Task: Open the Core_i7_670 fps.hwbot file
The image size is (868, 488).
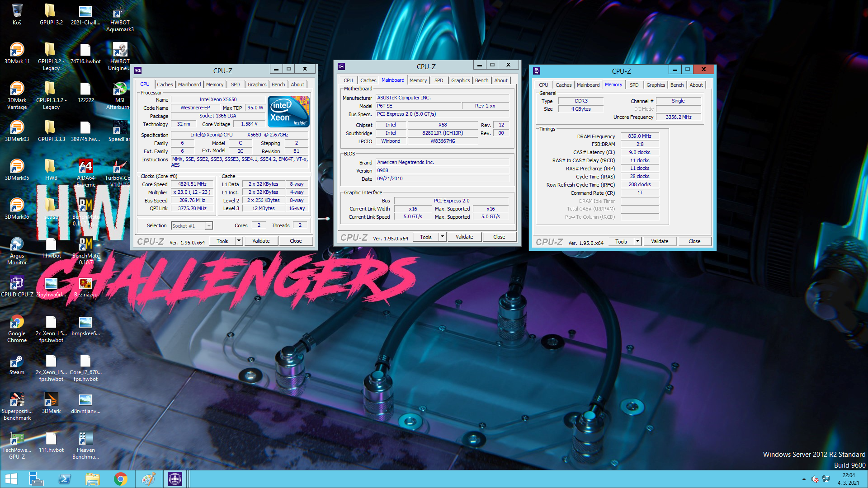Action: point(85,367)
